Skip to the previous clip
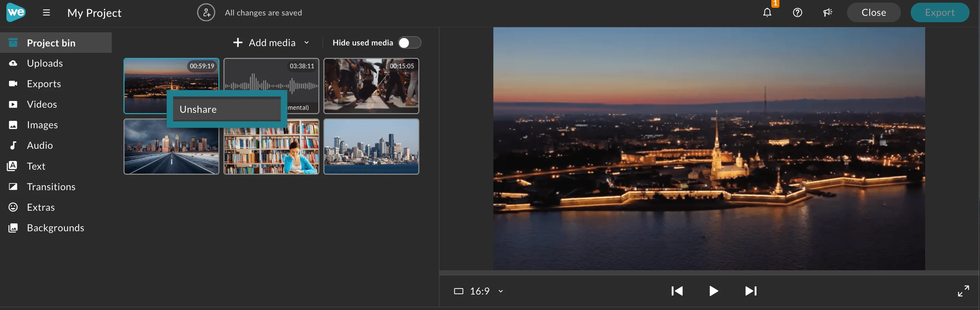This screenshot has width=980, height=310. 677,291
